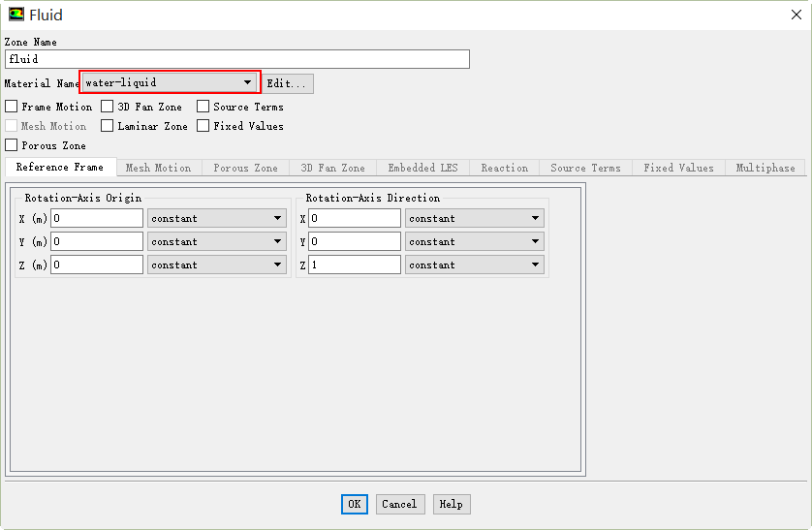Open Rotation-Axis Origin Y constant dropdown
The height and width of the screenshot is (530, 812).
[216, 241]
